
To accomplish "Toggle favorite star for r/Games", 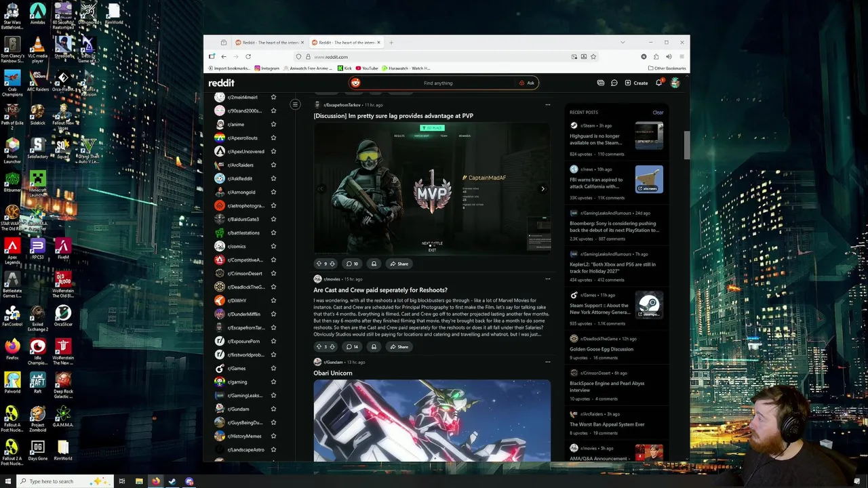I will click(273, 368).
